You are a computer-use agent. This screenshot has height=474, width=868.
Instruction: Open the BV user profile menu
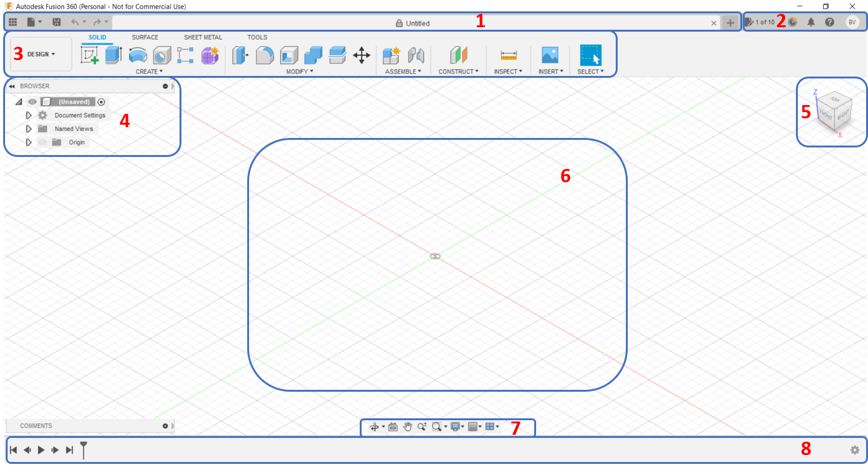tap(852, 22)
